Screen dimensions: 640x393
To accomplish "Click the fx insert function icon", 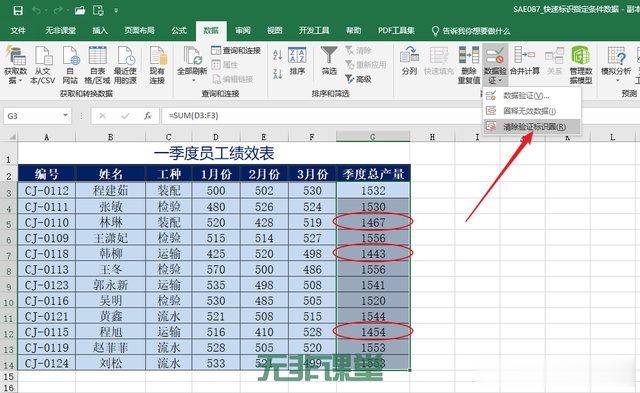I will (x=147, y=116).
